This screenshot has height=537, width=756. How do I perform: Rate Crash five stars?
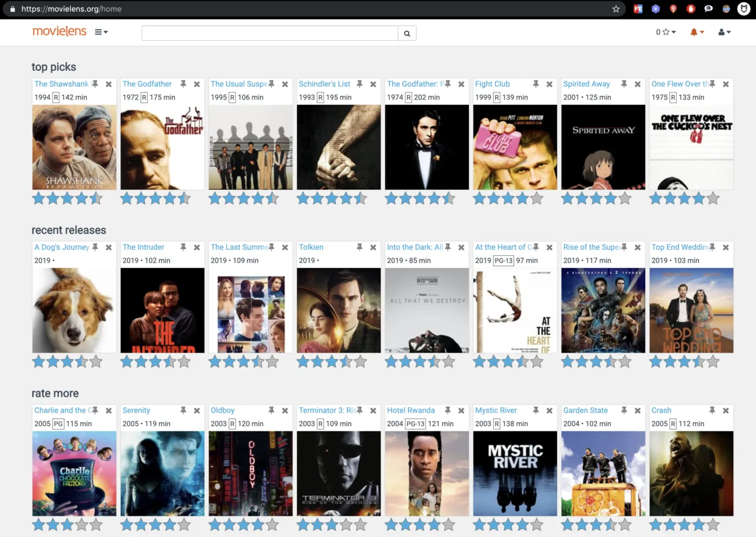[713, 525]
